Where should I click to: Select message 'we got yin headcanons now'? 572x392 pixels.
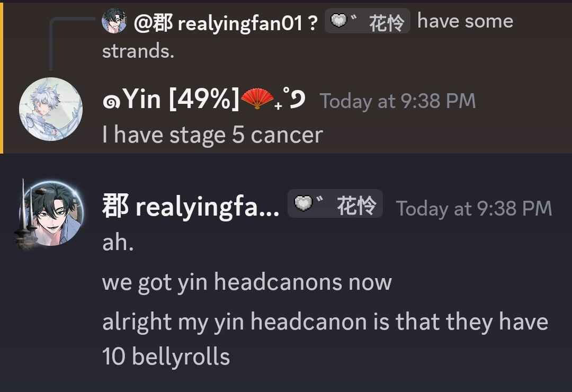point(247,282)
